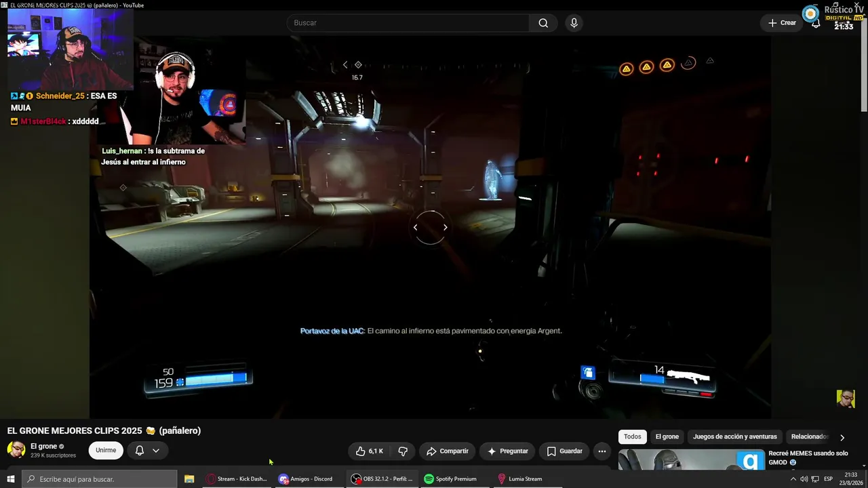Open the taskbar clock showing 21:33

click(x=851, y=479)
